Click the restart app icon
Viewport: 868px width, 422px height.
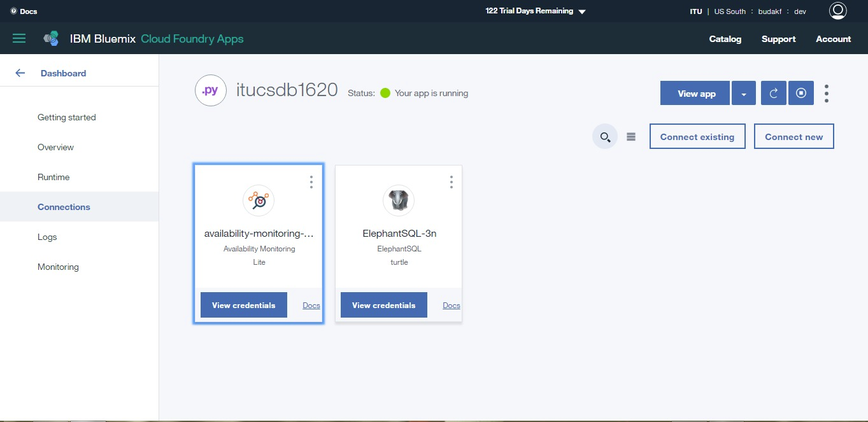774,93
